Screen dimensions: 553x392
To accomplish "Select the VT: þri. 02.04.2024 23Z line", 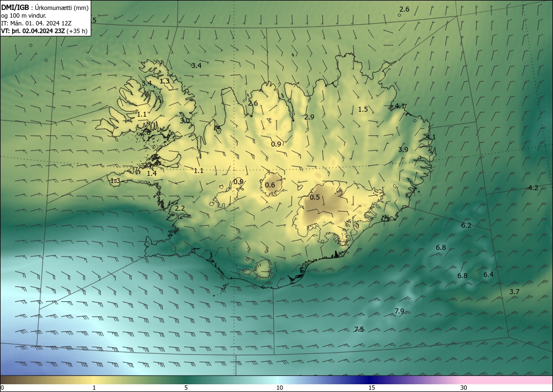I will (x=44, y=30).
